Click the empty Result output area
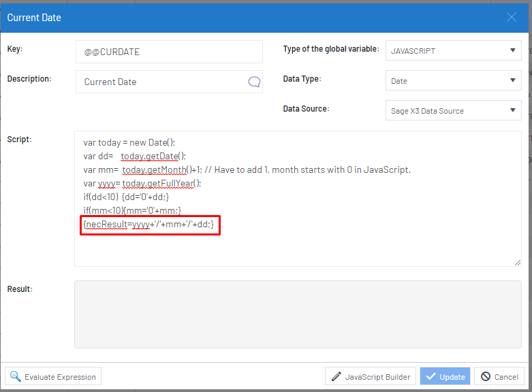This screenshot has width=532, height=392. 298,314
